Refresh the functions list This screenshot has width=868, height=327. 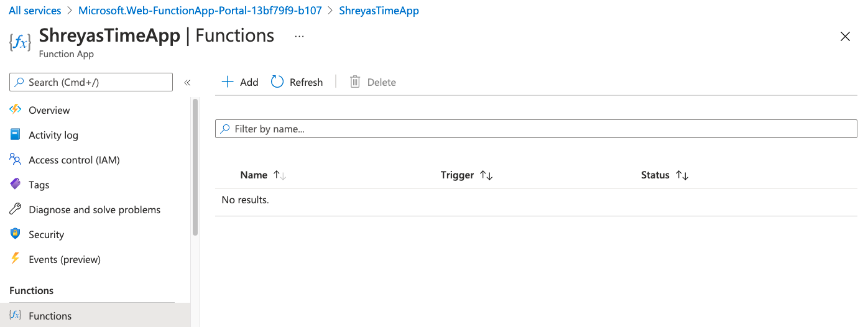[x=297, y=82]
